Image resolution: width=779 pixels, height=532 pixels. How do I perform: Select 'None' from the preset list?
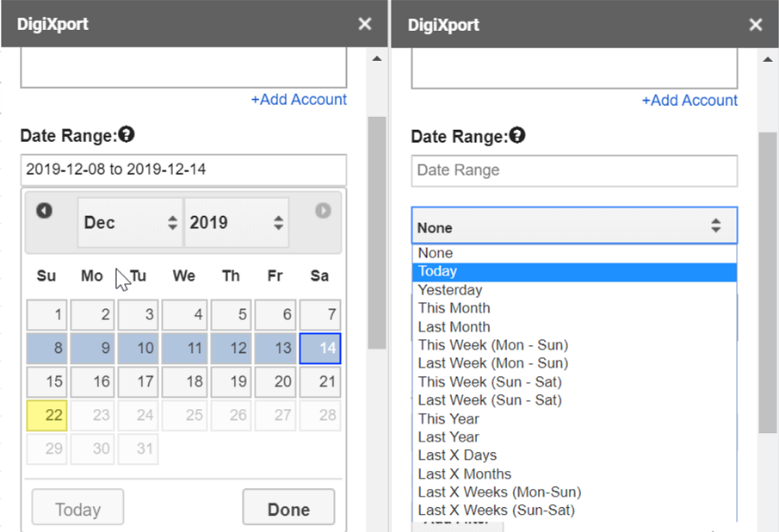point(574,253)
